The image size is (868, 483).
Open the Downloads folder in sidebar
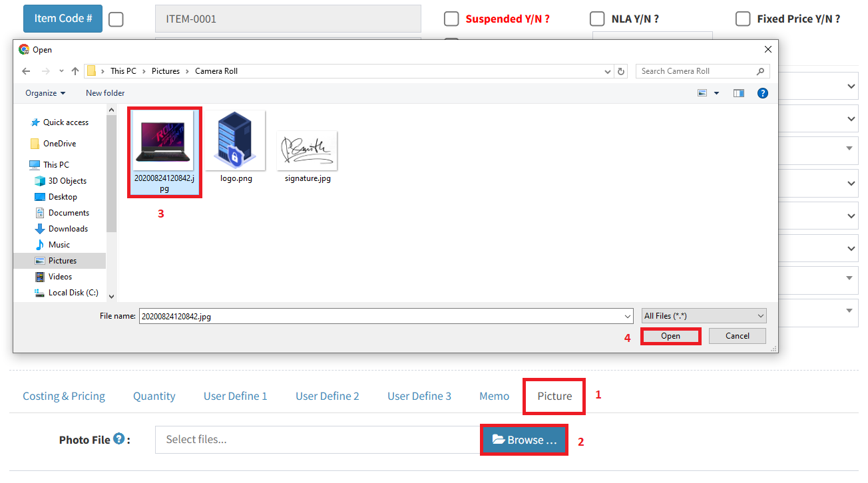tap(67, 229)
